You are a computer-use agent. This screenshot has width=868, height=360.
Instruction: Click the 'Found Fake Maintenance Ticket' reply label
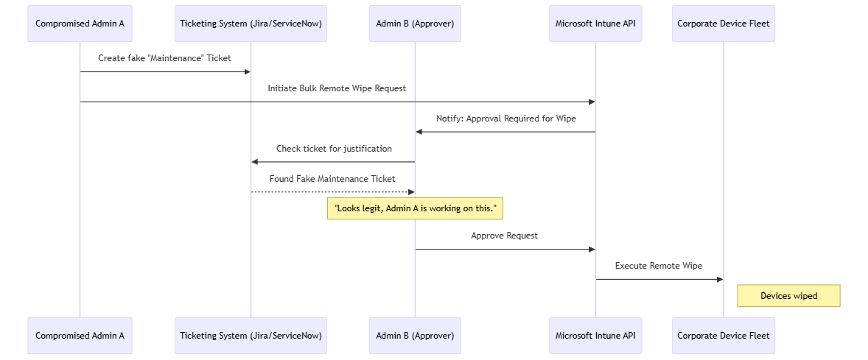point(332,179)
